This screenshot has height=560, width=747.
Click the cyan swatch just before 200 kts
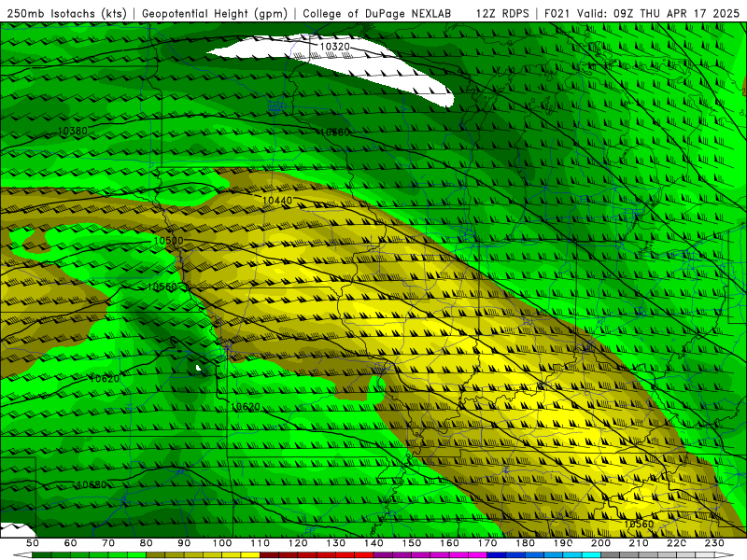[x=591, y=555]
